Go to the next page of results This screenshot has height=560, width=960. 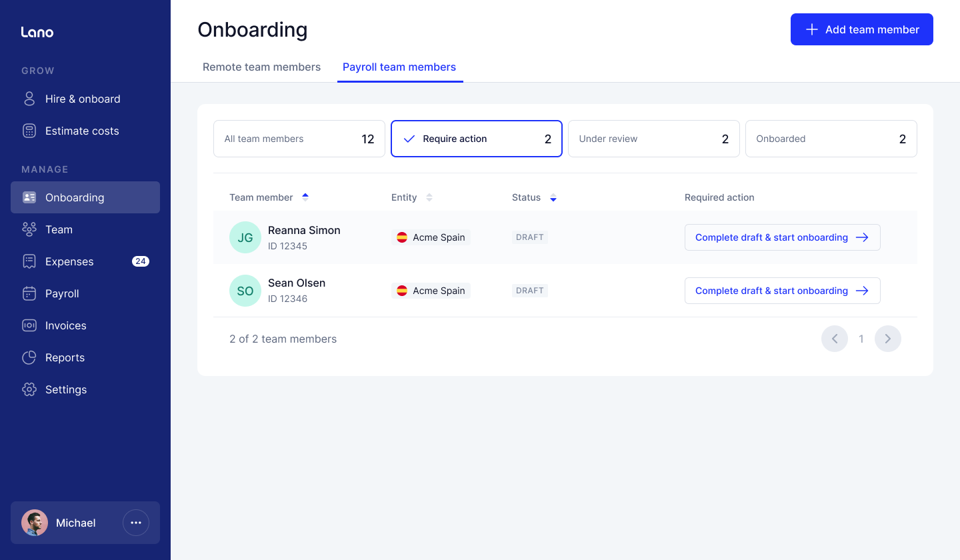pyautogui.click(x=888, y=339)
